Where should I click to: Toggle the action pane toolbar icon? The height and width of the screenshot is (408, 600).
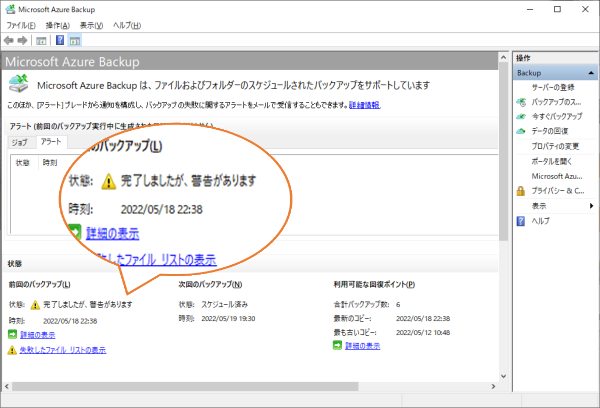click(x=75, y=41)
